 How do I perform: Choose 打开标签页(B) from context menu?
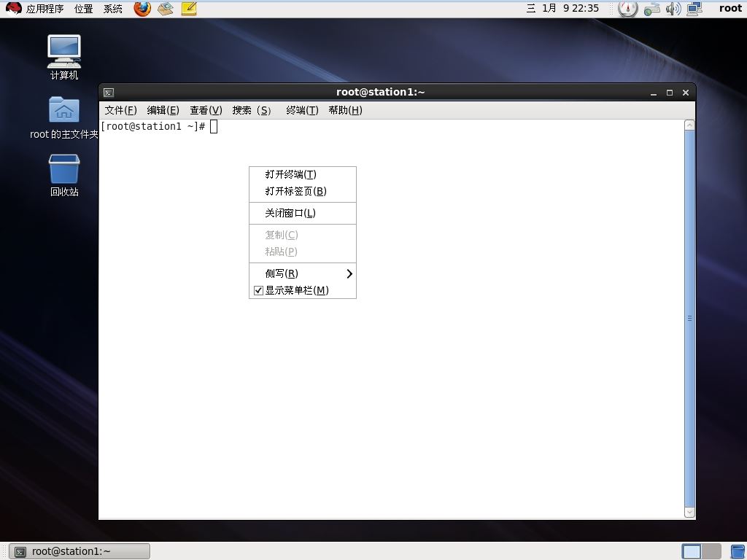click(303, 191)
